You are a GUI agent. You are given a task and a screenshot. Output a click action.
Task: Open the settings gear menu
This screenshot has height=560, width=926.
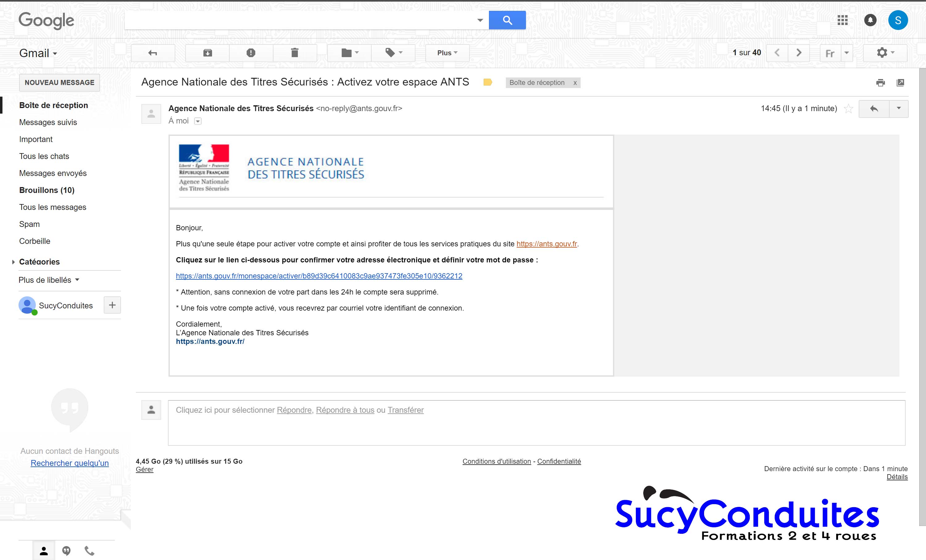click(x=885, y=53)
